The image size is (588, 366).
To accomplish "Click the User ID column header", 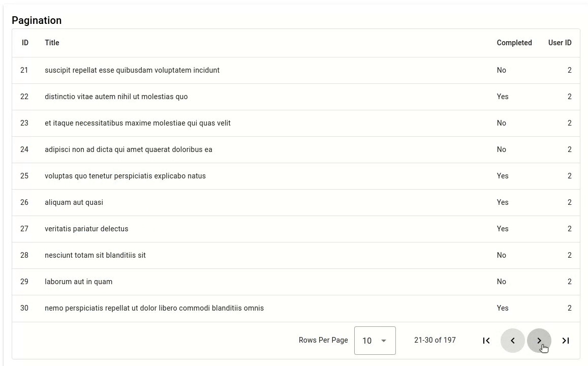I will [560, 43].
